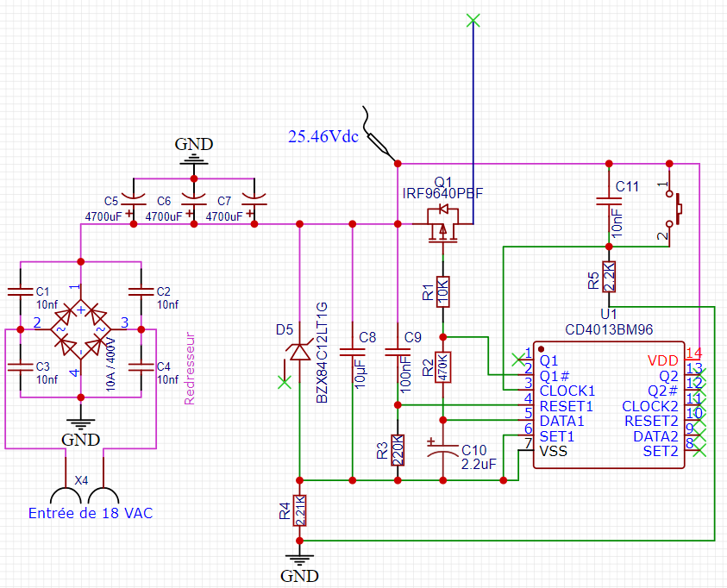Image resolution: width=727 pixels, height=588 pixels.
Task: Click the Q2# pin label
Action: (663, 391)
